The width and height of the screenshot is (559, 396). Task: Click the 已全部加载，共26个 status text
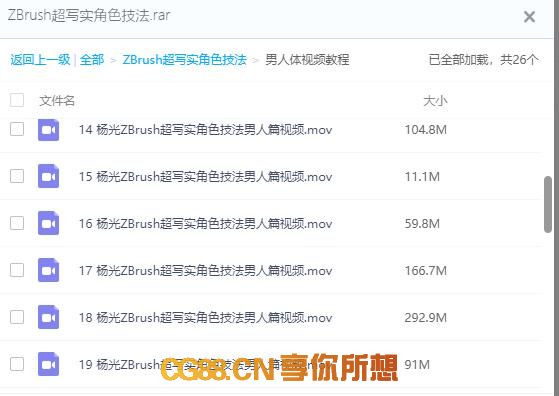484,60
